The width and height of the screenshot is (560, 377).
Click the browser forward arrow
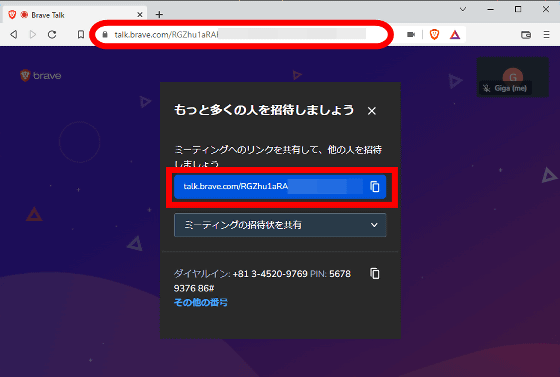[32, 34]
